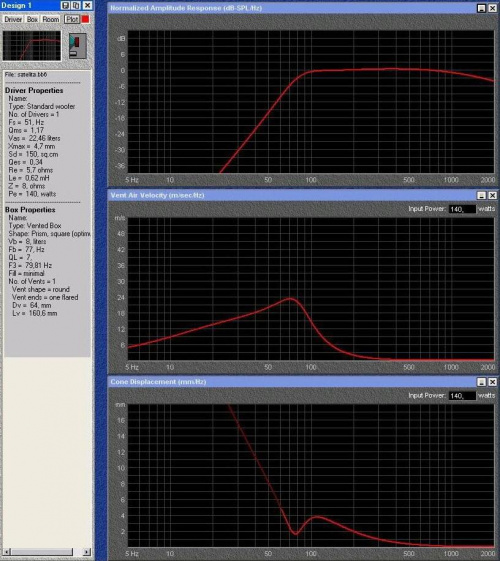500x561 pixels.
Task: Minimize the Normalized Amplitude Response graph
Action: pos(481,8)
